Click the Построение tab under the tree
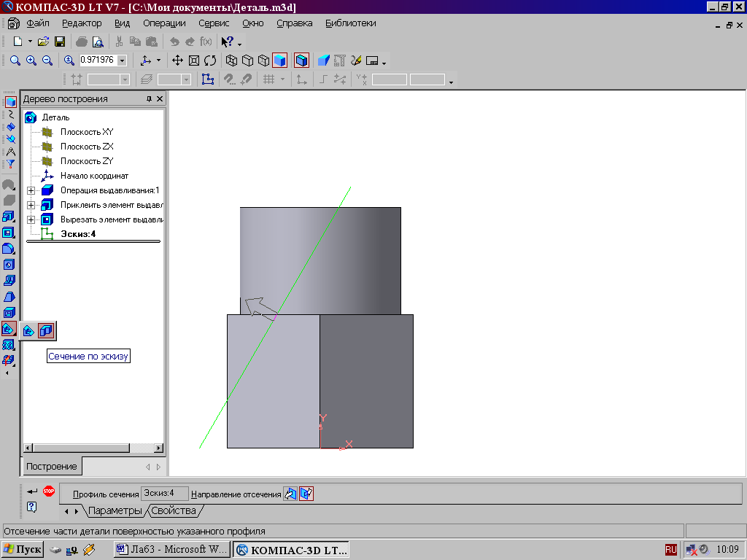The width and height of the screenshot is (747, 560). [x=52, y=466]
